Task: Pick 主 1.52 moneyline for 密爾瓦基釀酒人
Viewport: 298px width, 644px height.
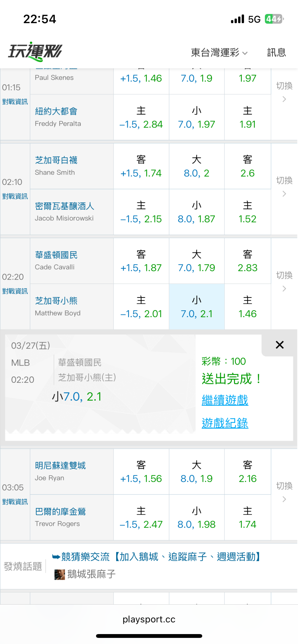Action: click(248, 212)
